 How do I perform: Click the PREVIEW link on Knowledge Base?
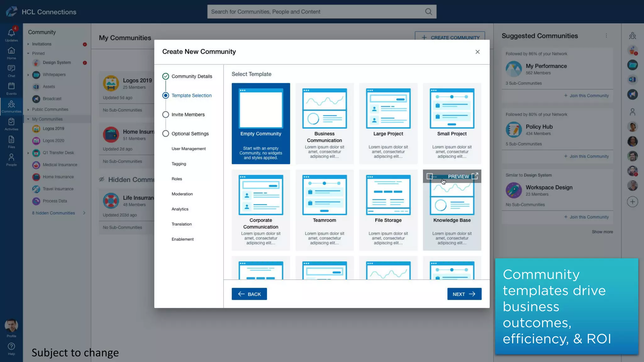(458, 177)
